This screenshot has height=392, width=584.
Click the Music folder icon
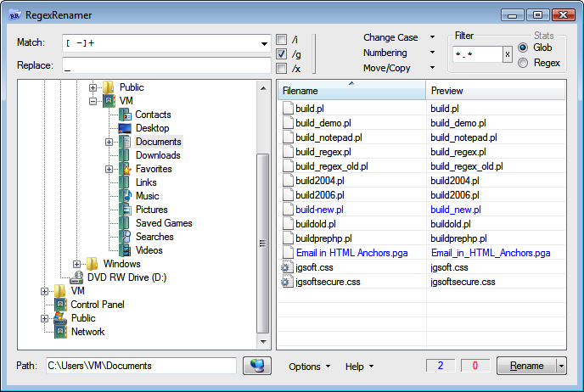125,196
